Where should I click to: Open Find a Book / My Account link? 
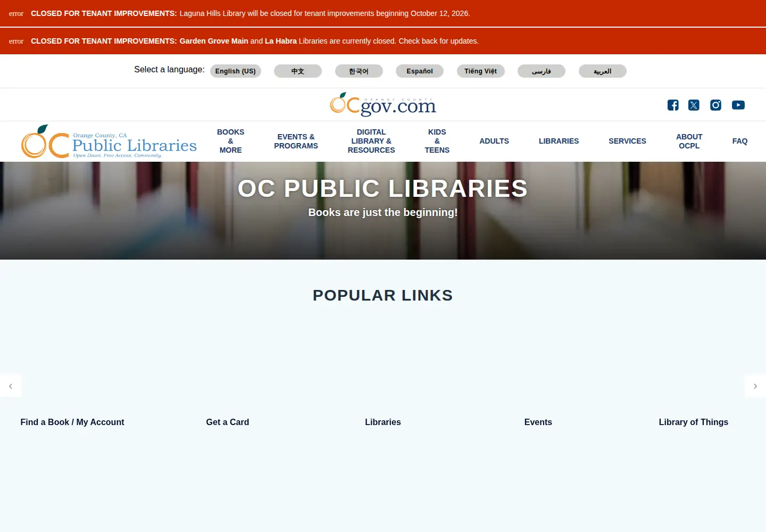(72, 422)
